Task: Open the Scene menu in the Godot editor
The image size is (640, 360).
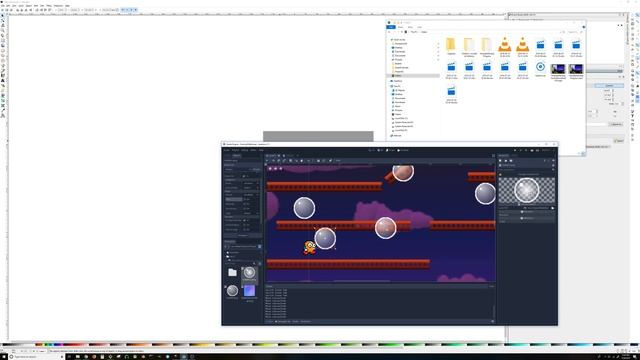Action: tap(227, 150)
